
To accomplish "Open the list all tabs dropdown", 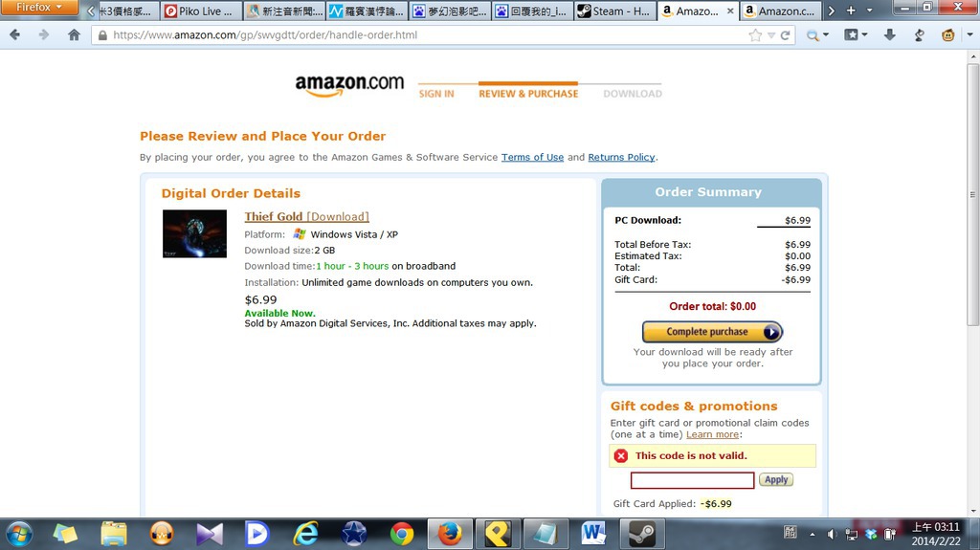I will click(869, 11).
